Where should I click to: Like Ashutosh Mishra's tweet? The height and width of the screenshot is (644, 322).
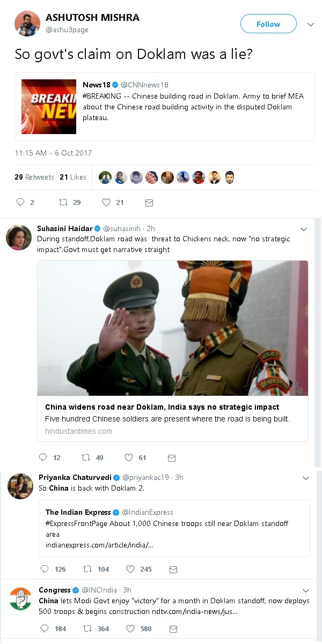[106, 202]
